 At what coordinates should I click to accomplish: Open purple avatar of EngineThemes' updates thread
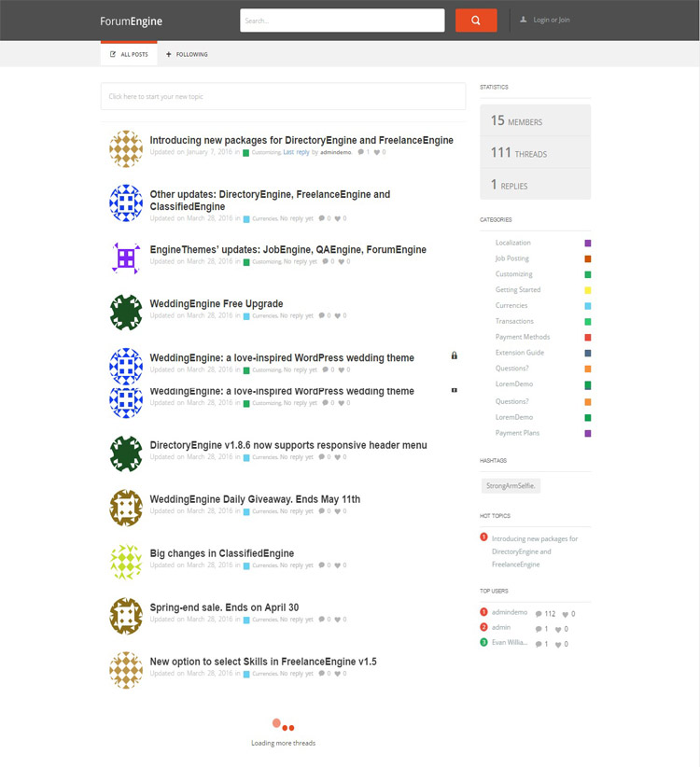pos(126,258)
